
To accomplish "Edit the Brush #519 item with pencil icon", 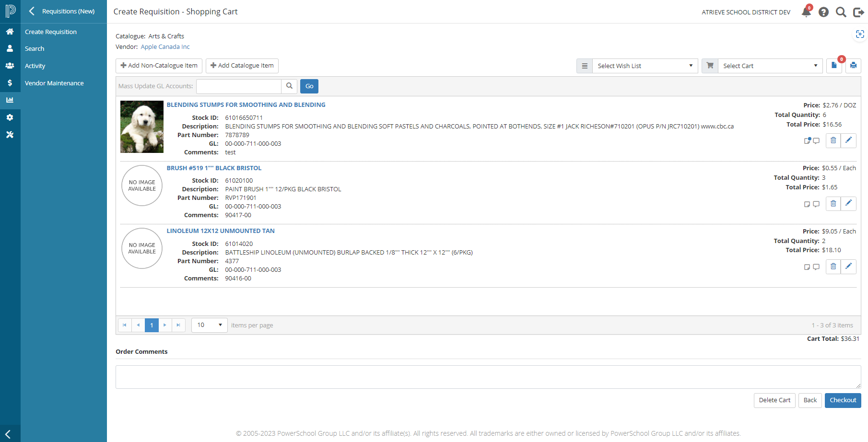I will 848,203.
